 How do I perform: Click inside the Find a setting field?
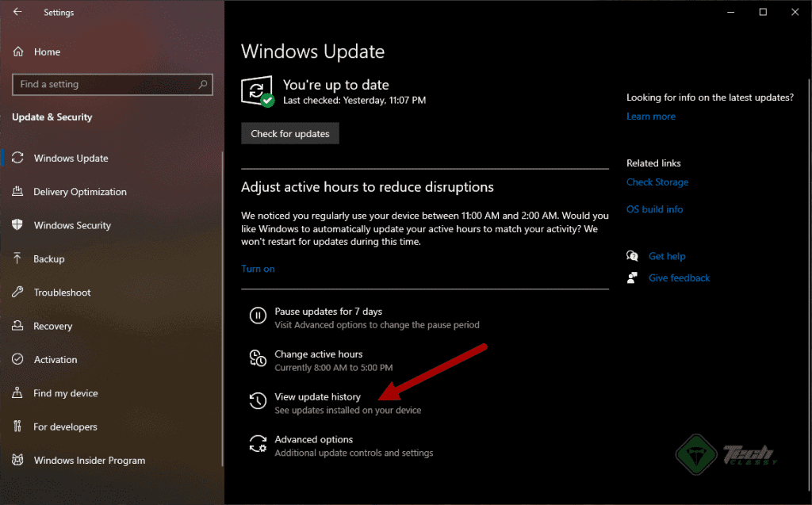[x=112, y=84]
